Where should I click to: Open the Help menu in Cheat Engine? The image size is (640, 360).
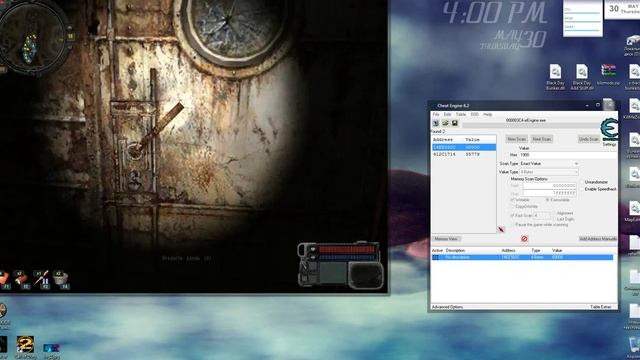[487, 115]
